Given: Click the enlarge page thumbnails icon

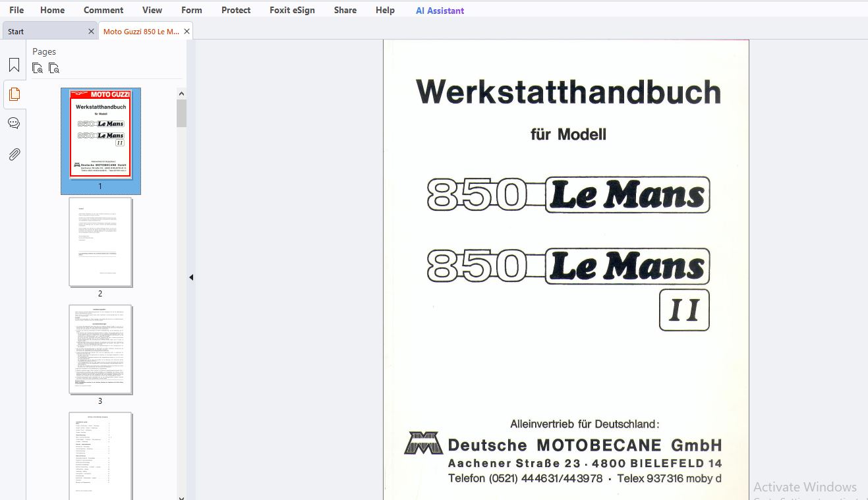Looking at the screenshot, I should (38, 68).
